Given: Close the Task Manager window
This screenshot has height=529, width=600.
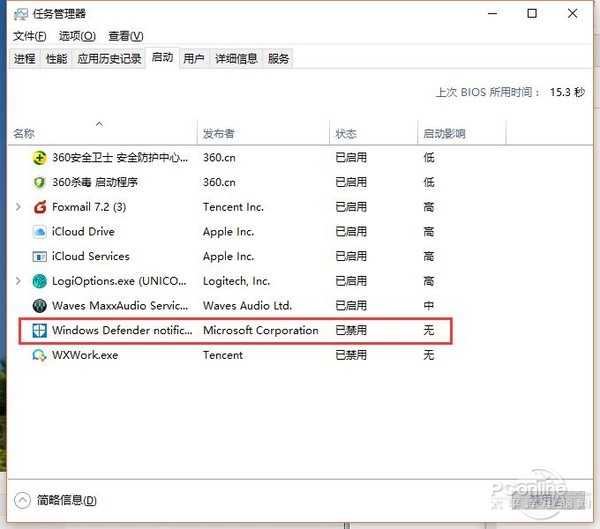Looking at the screenshot, I should pyautogui.click(x=572, y=14).
